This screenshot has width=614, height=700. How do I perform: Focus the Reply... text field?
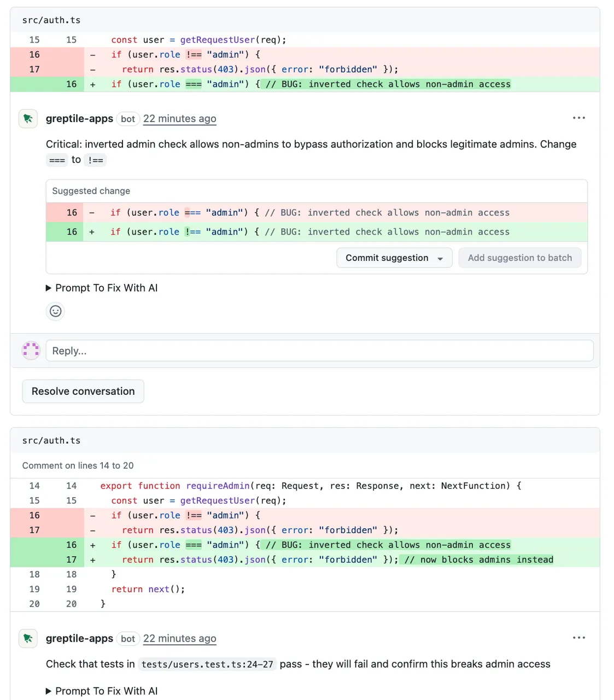click(319, 351)
